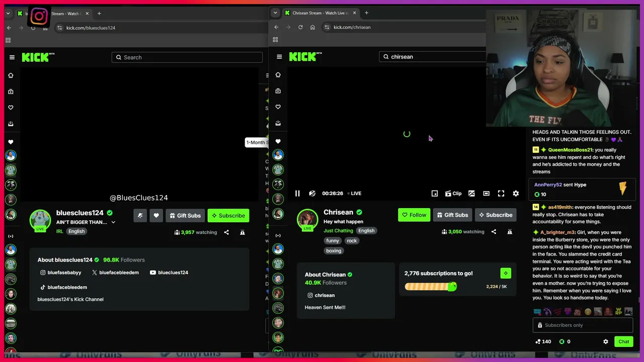644x362 pixels.
Task: Create a Clip of Chrisean stream
Action: pyautogui.click(x=453, y=194)
